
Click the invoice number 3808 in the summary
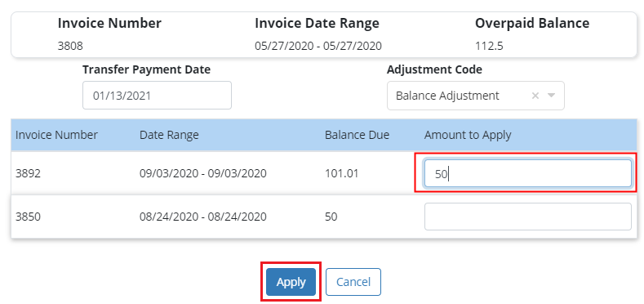[70, 46]
